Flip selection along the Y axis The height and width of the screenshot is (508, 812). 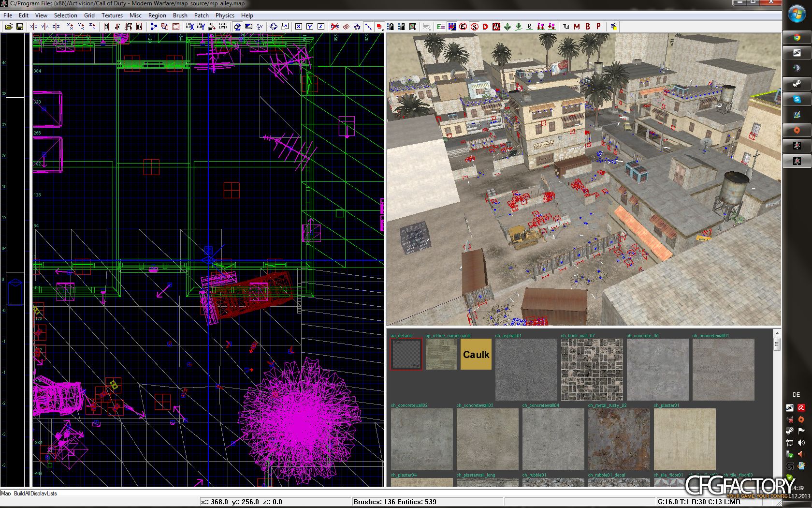pos(45,27)
